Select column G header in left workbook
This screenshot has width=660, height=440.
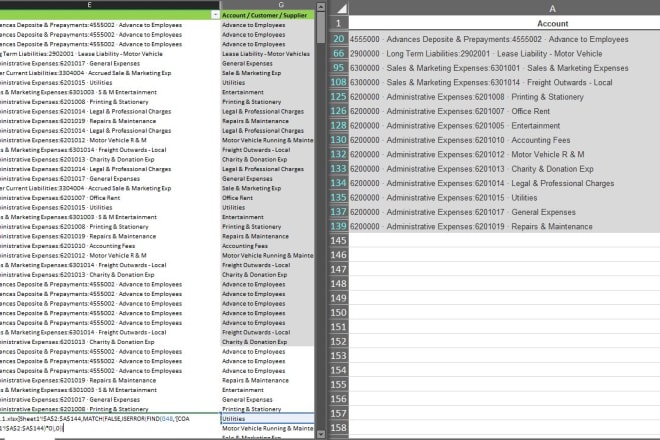(x=281, y=5)
